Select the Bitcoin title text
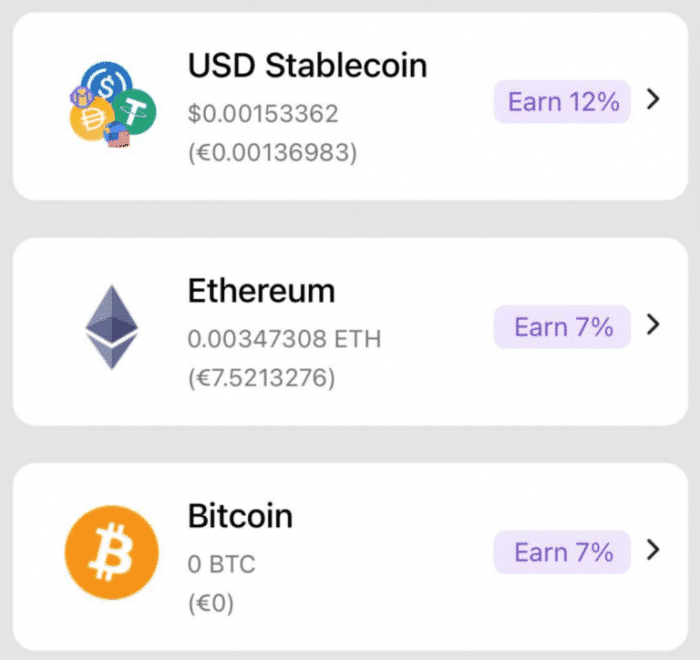 tap(240, 516)
